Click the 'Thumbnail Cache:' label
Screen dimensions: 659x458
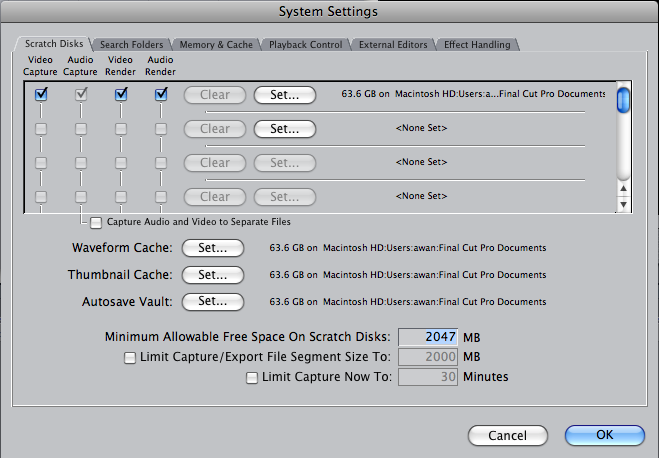pyautogui.click(x=120, y=275)
